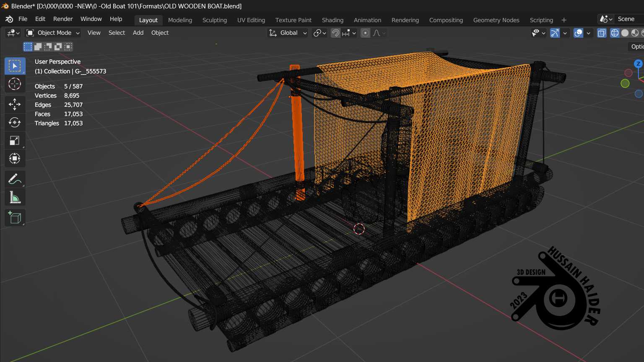Switch to solid viewport shading
The image size is (644, 362).
(625, 33)
